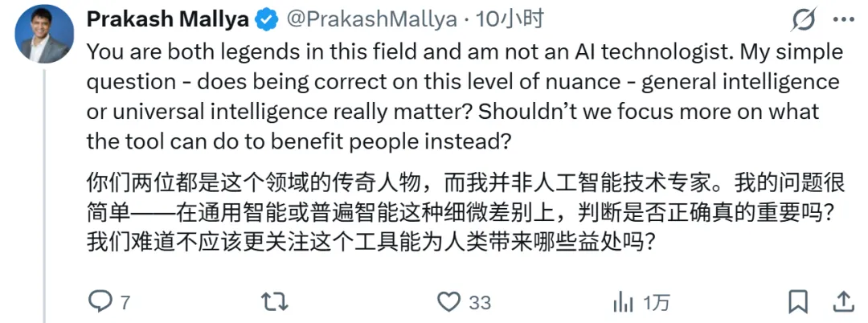Click the Prakash Mallya display name

167,19
